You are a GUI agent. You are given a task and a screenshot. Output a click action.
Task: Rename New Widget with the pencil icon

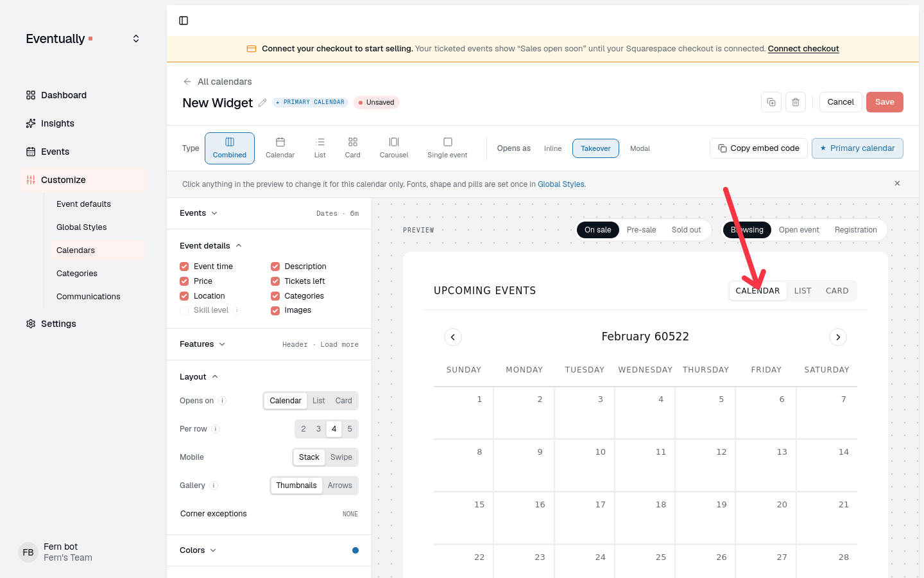262,103
